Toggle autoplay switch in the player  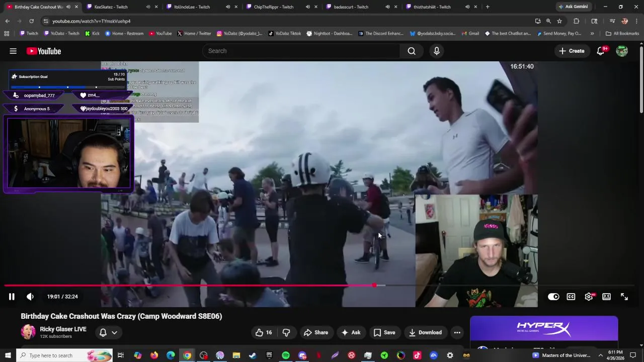tap(553, 297)
